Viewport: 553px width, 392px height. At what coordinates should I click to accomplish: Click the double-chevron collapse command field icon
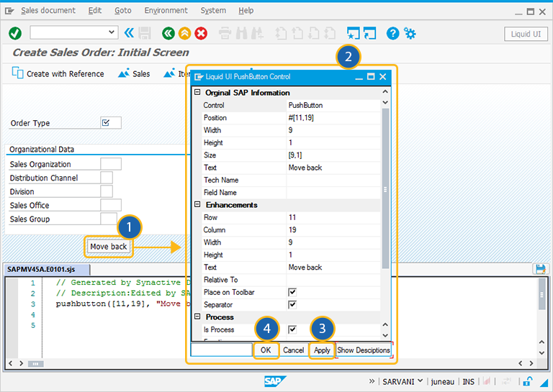[x=129, y=33]
